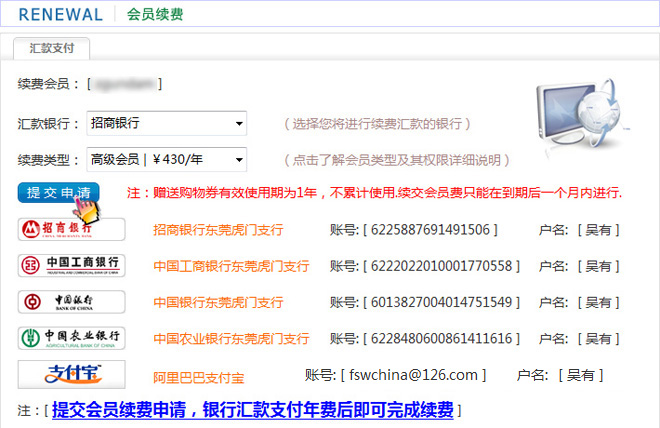Click 中国银行东莞虎门支行 branch text
This screenshot has height=428, width=660.
(x=218, y=302)
